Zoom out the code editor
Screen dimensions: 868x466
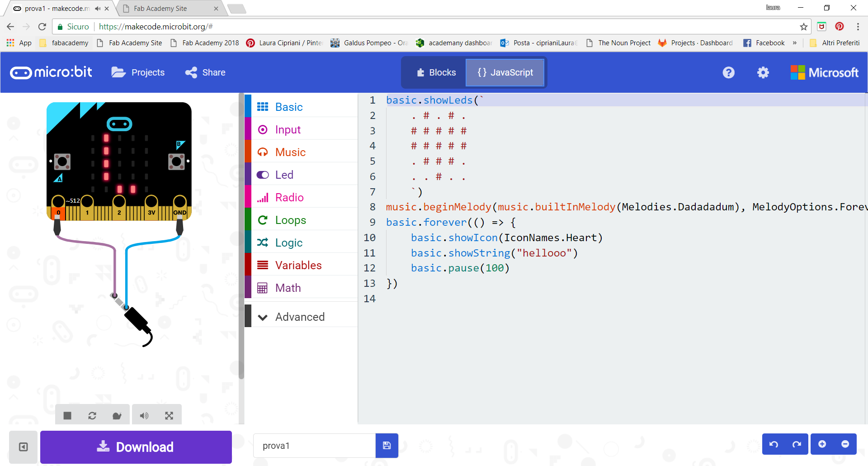click(845, 444)
